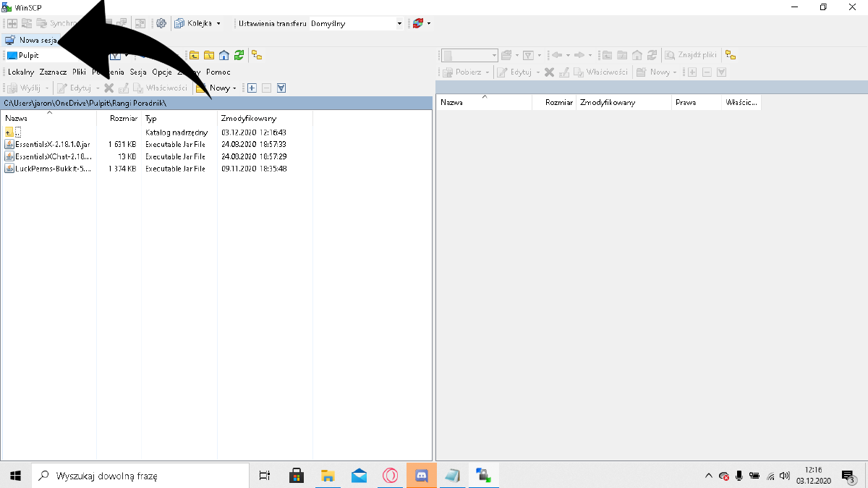Select EssentialsX-2.18.1.0.jar file
The image size is (868, 488).
tap(51, 144)
